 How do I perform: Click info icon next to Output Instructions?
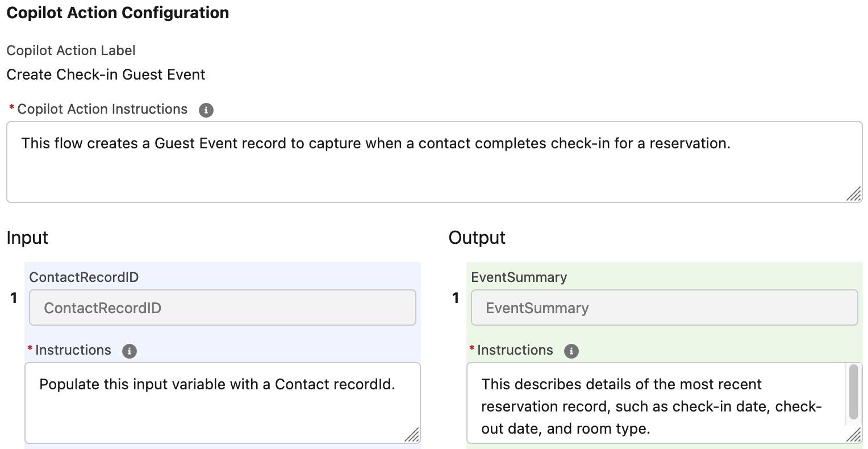[x=571, y=351]
